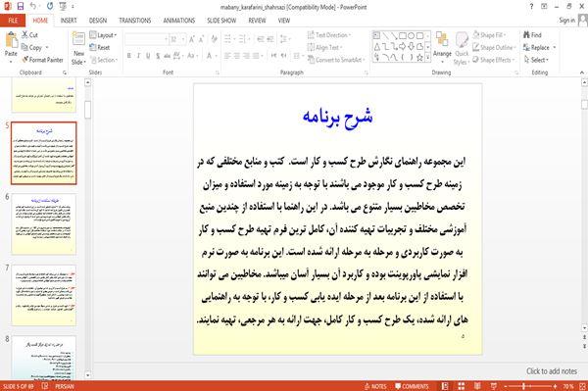Switch to the SLIDE SHOW tab
Image resolution: width=588 pixels, height=391 pixels.
(221, 21)
